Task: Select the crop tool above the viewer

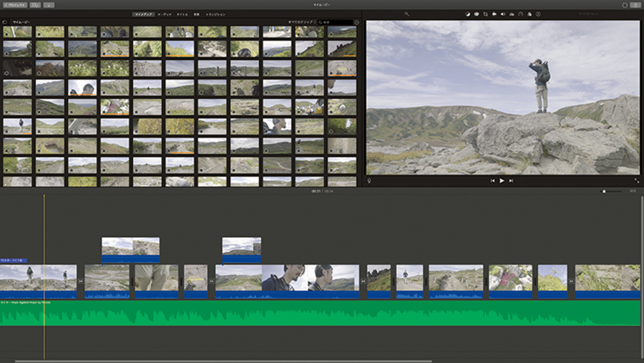Action: pos(485,14)
